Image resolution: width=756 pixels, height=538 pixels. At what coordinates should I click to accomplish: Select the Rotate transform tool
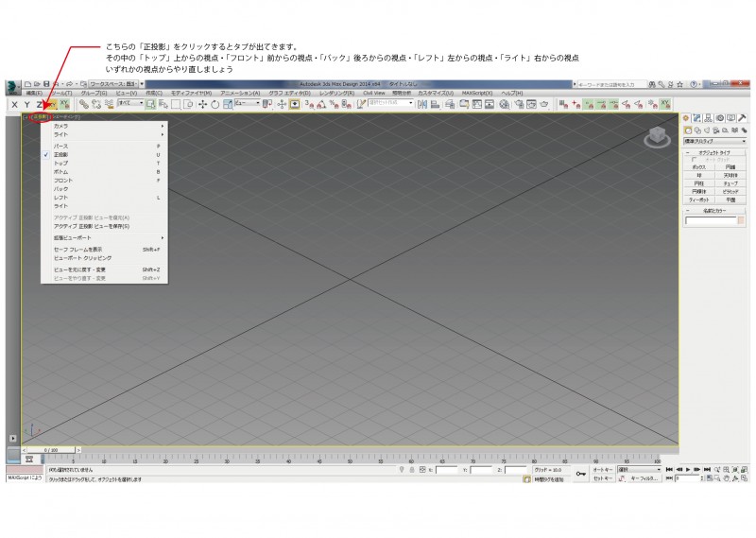tap(215, 104)
